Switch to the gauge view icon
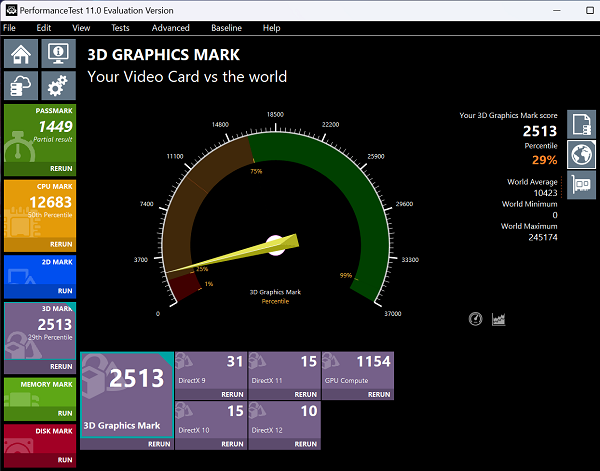 click(x=476, y=319)
